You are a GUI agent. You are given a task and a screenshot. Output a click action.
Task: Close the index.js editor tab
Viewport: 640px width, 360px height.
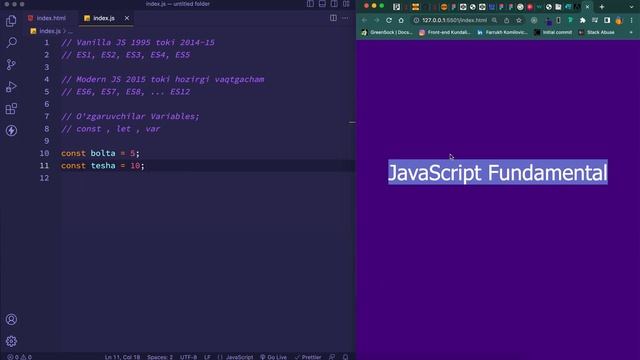coord(127,18)
